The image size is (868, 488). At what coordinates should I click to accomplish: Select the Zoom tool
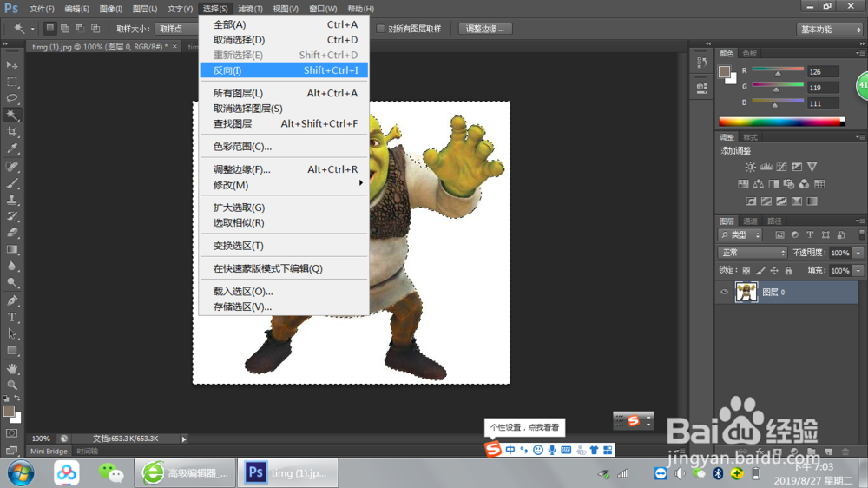(x=11, y=385)
